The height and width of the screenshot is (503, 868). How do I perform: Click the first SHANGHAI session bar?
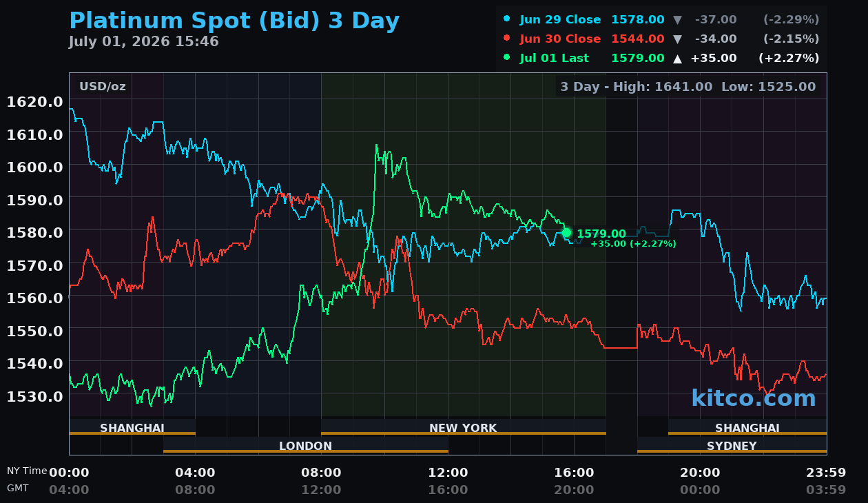pyautogui.click(x=132, y=427)
